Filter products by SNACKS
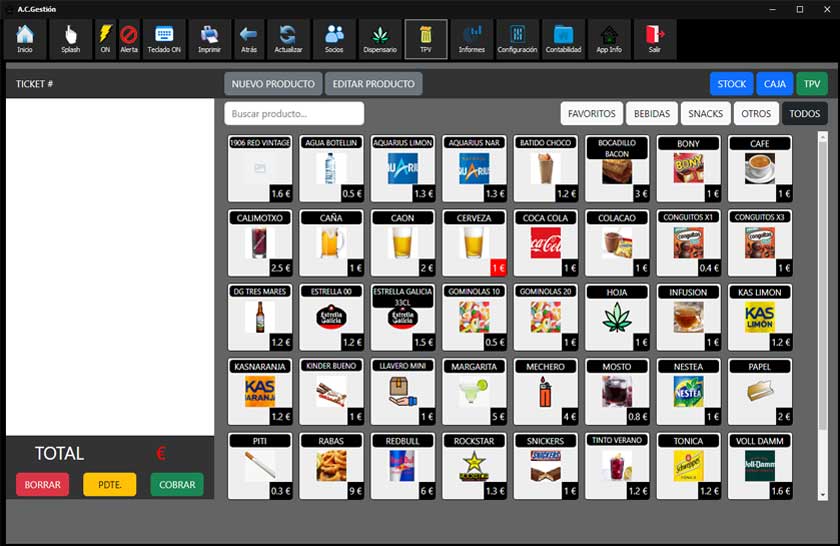 click(x=705, y=114)
